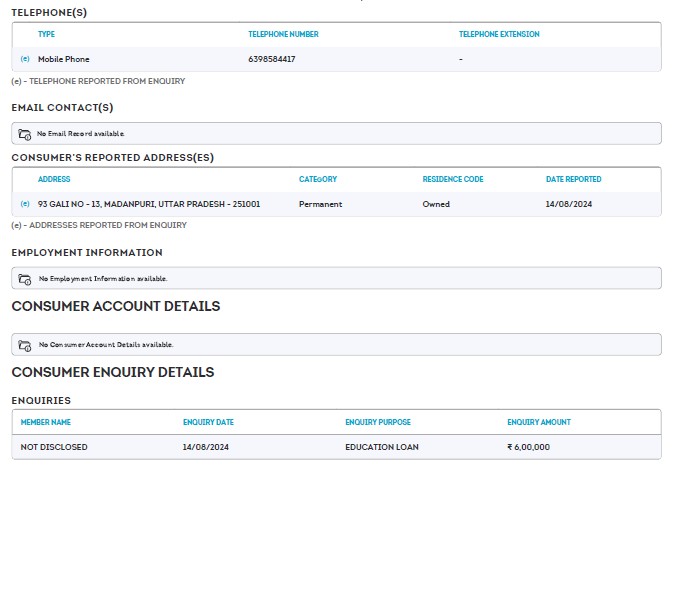Click the folder icon beside No Email Record
This screenshot has height=612, width=682.
tap(25, 134)
